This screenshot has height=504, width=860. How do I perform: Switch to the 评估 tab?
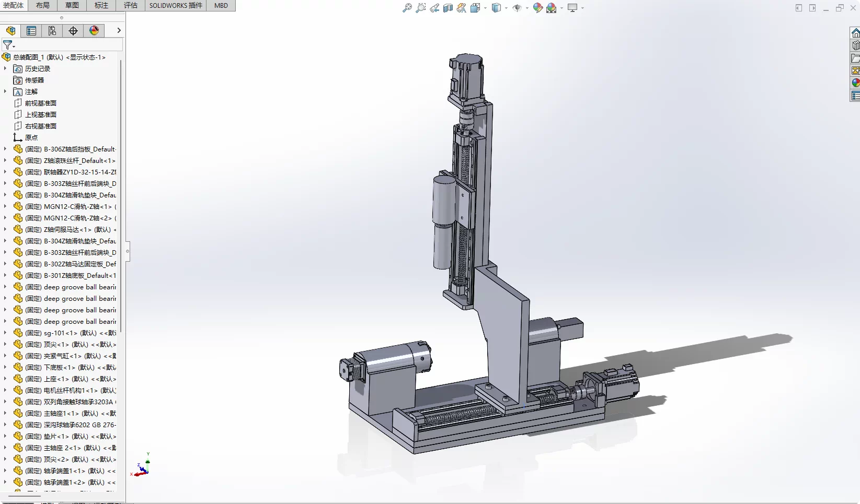coord(131,5)
